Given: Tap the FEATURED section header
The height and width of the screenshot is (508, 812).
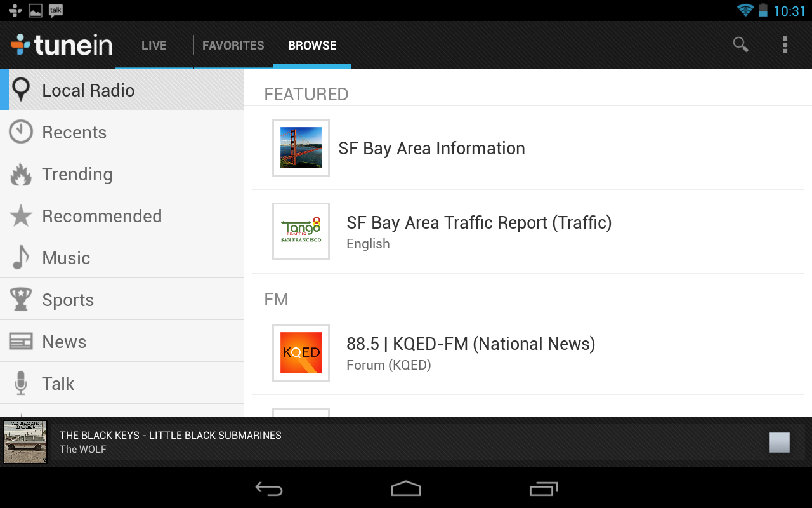Looking at the screenshot, I should (x=306, y=94).
